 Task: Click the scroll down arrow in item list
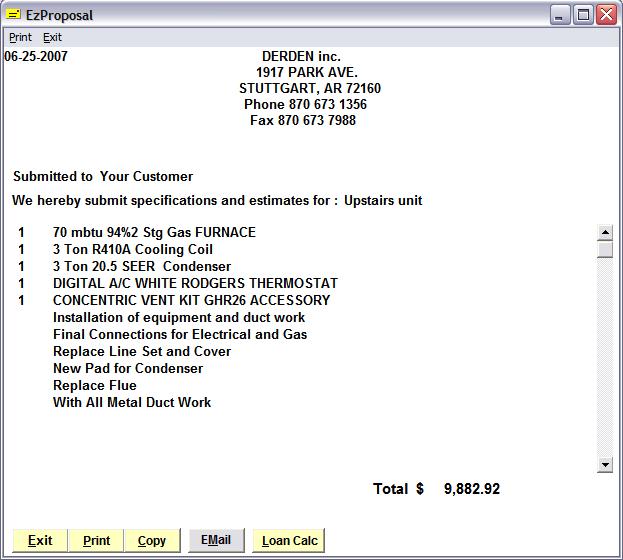click(605, 465)
